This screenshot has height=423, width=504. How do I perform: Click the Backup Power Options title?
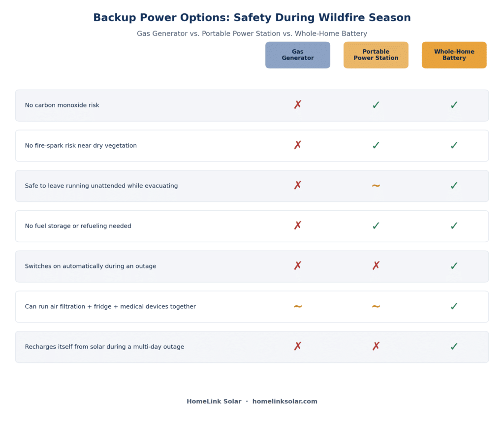point(252,17)
